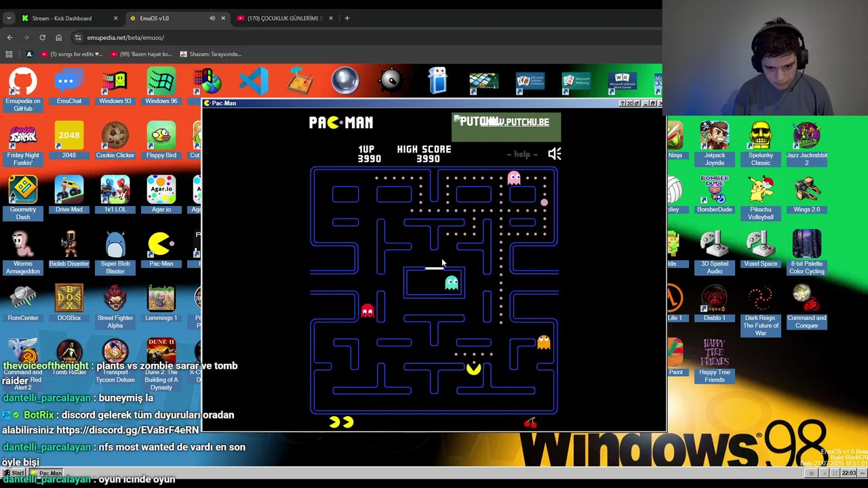The width and height of the screenshot is (868, 488).
Task: Launch the Agar.io desktop icon
Action: pos(161,195)
